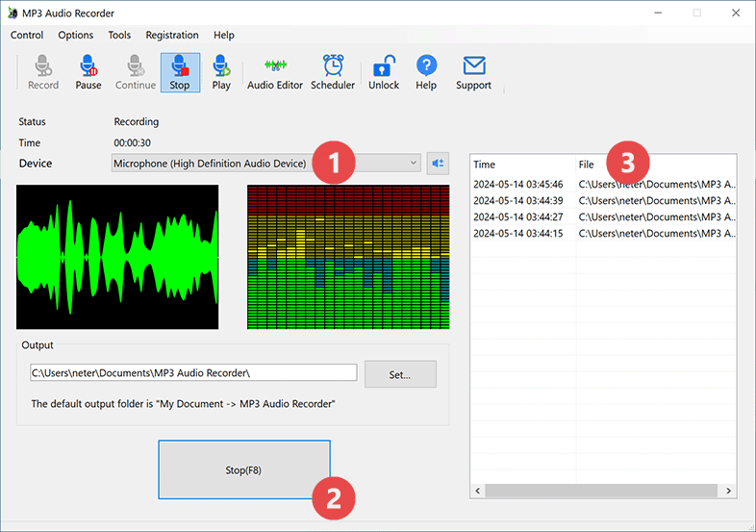
Task: Open the Scheduler
Action: point(333,72)
